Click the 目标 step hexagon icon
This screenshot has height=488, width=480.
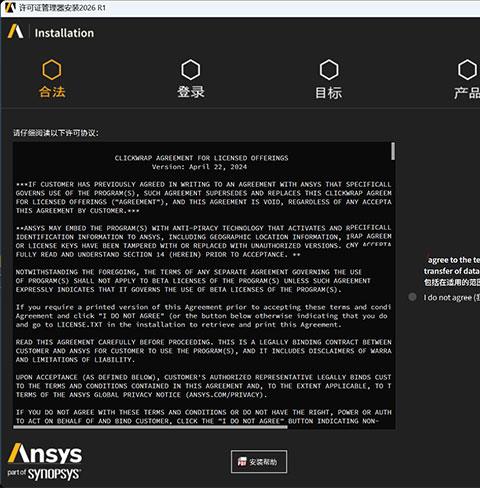click(329, 70)
